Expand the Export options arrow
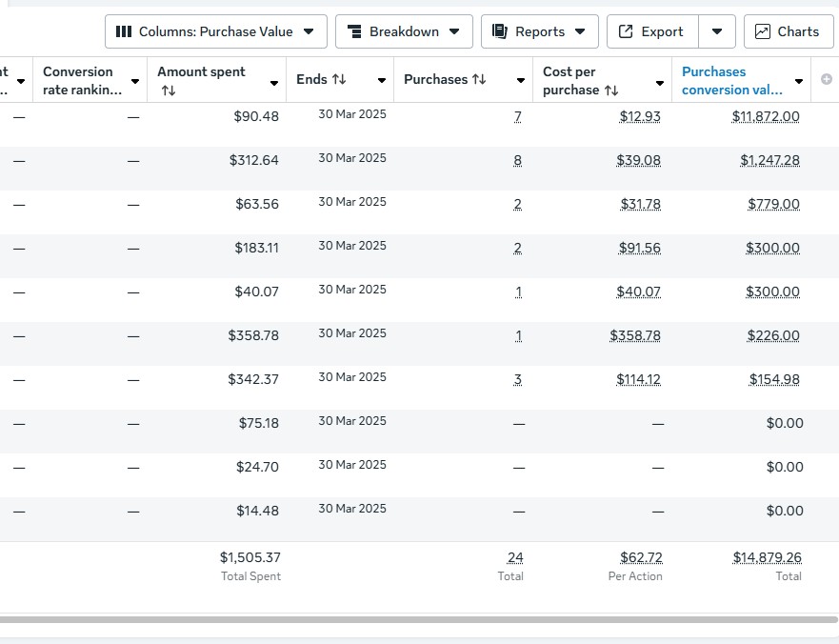Viewport: 839px width, 644px height. click(717, 31)
